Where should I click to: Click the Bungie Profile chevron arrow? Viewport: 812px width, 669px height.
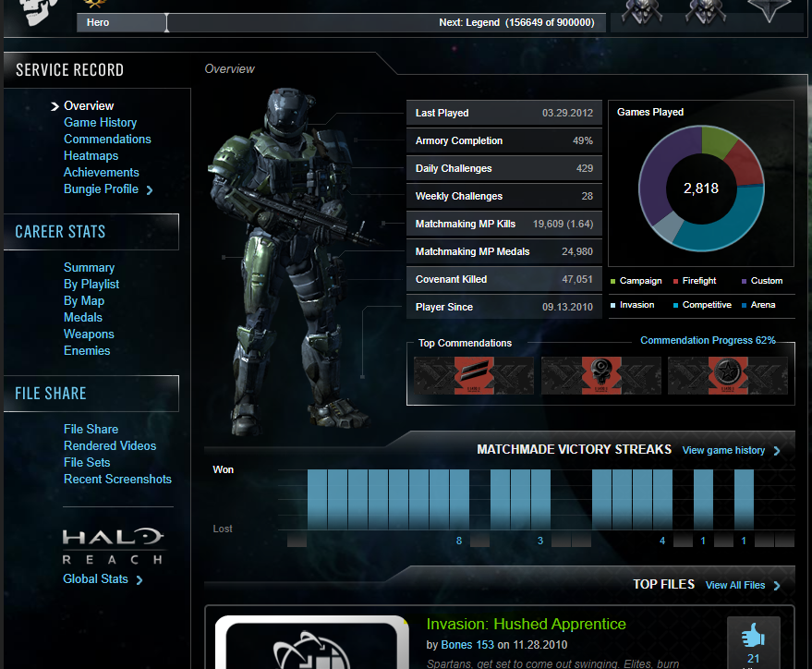[x=150, y=190]
